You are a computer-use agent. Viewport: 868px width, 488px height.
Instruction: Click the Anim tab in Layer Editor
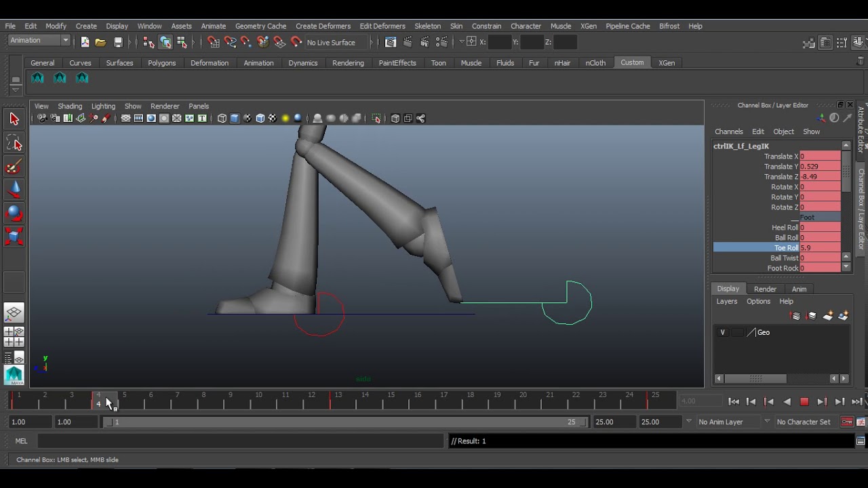click(799, 289)
